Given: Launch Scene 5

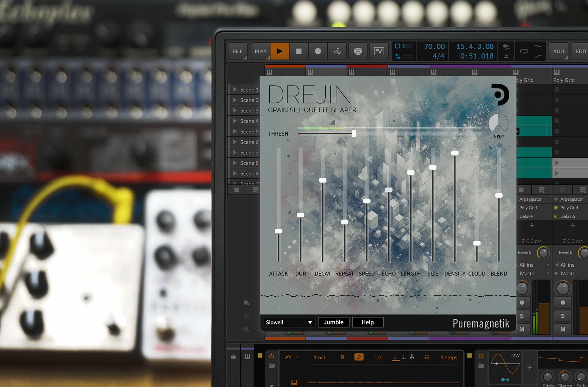Looking at the screenshot, I should [235, 132].
